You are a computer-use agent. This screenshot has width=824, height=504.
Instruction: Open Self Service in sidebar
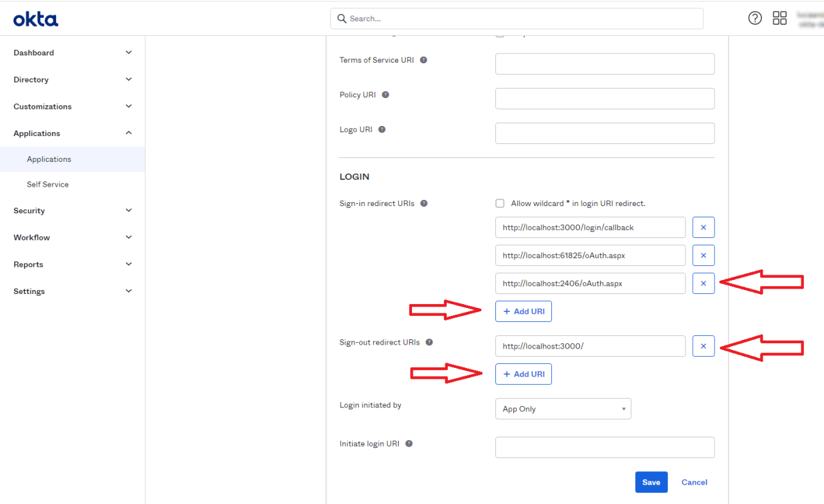point(47,185)
